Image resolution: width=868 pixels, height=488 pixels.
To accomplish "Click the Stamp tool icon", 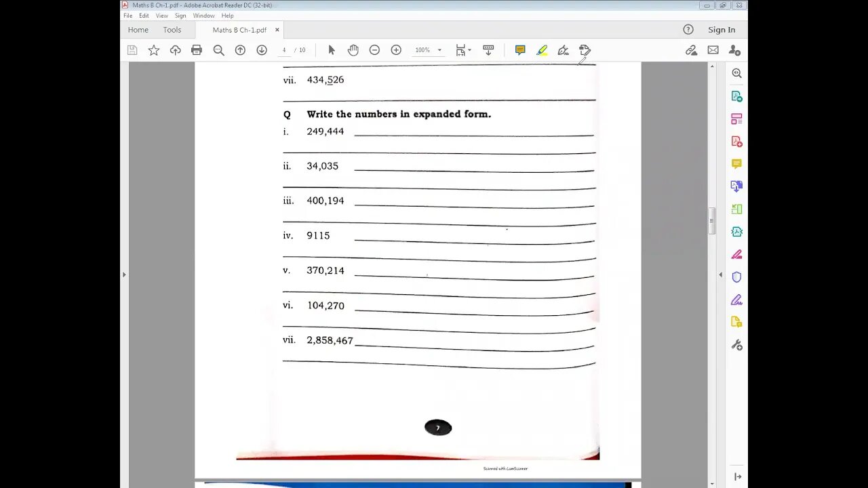I will coord(585,50).
